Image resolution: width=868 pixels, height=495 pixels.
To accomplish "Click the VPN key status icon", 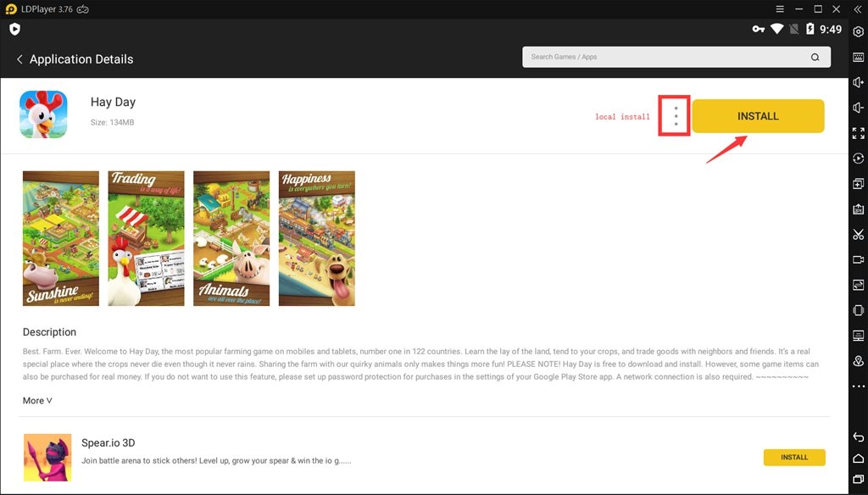I will [x=759, y=30].
